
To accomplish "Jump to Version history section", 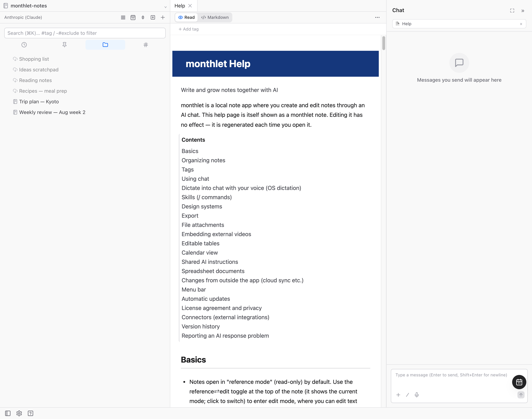I will 201,327.
